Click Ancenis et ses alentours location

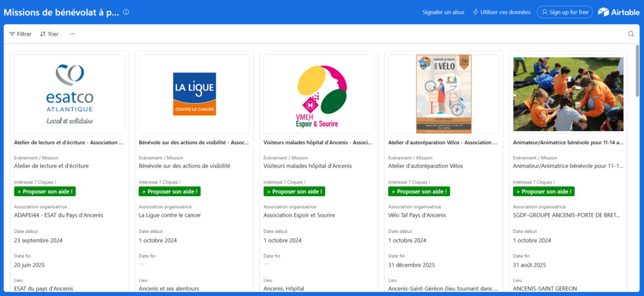169,289
